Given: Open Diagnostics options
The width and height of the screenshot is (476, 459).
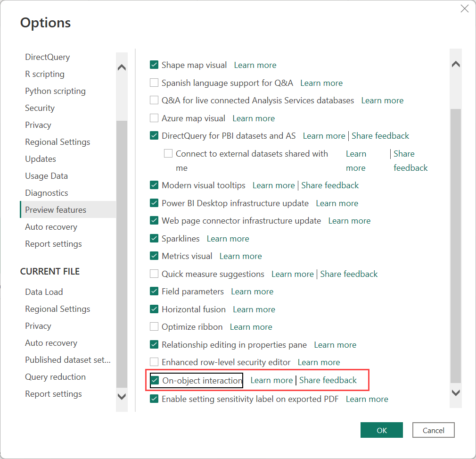Looking at the screenshot, I should [x=47, y=193].
